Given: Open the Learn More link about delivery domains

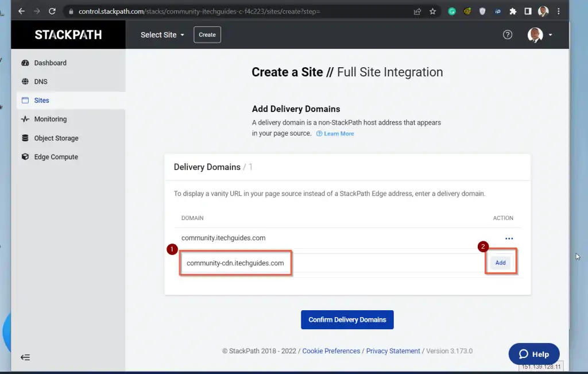Looking at the screenshot, I should 335,133.
